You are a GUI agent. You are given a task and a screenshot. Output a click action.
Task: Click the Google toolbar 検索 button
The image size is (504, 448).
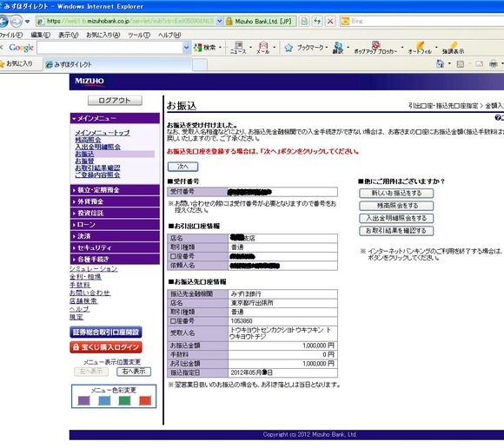(205, 48)
